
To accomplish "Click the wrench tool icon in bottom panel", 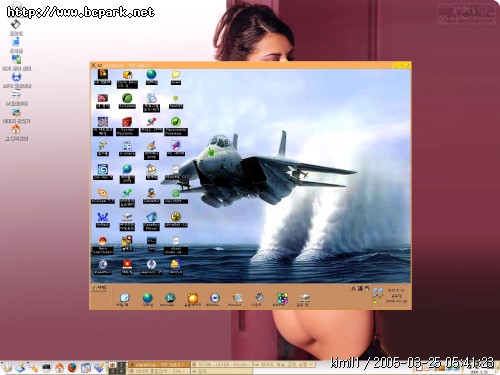I will tap(33, 368).
